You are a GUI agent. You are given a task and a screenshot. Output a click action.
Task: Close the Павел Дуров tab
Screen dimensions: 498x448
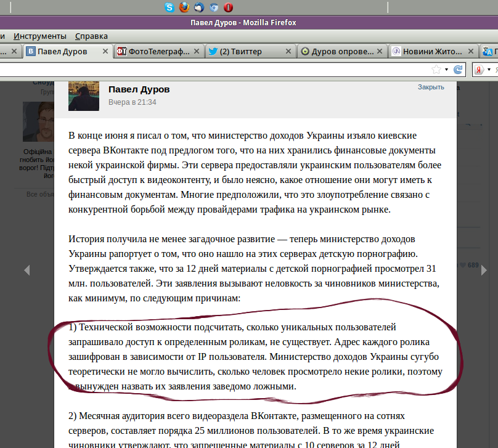(105, 51)
